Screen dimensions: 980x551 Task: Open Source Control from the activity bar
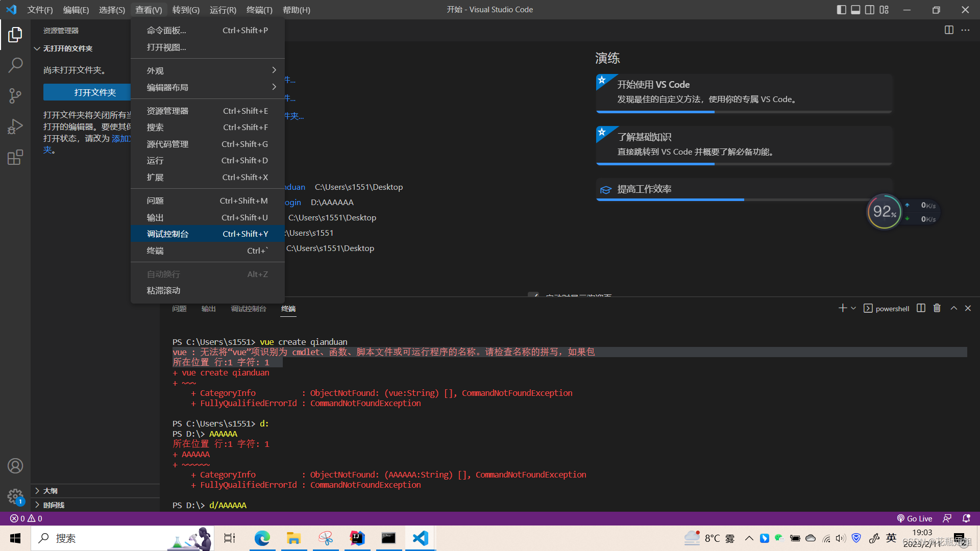coord(15,96)
